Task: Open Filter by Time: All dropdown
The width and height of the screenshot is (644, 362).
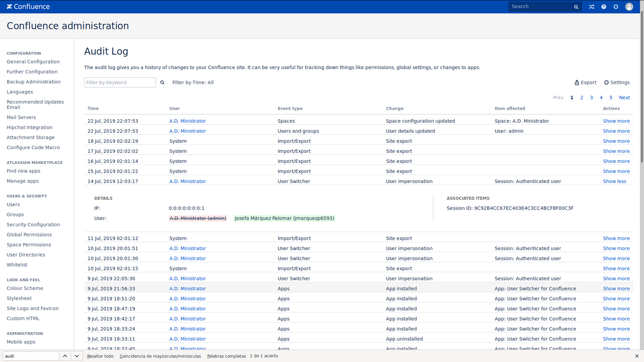Action: pyautogui.click(x=193, y=82)
